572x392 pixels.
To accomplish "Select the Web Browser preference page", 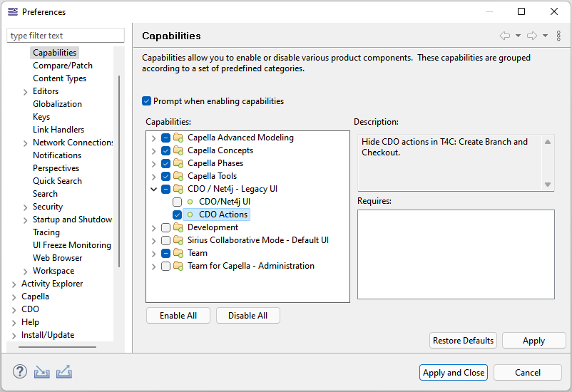I will (57, 258).
